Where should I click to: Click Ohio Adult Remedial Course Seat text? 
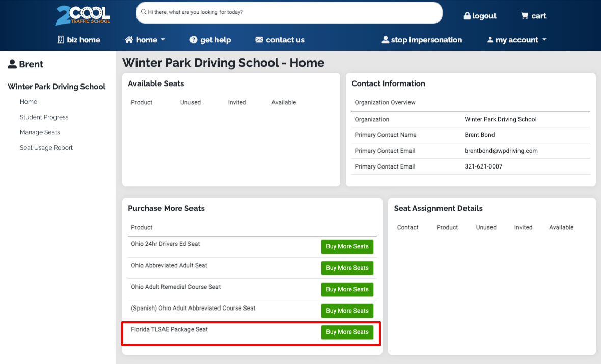click(176, 287)
